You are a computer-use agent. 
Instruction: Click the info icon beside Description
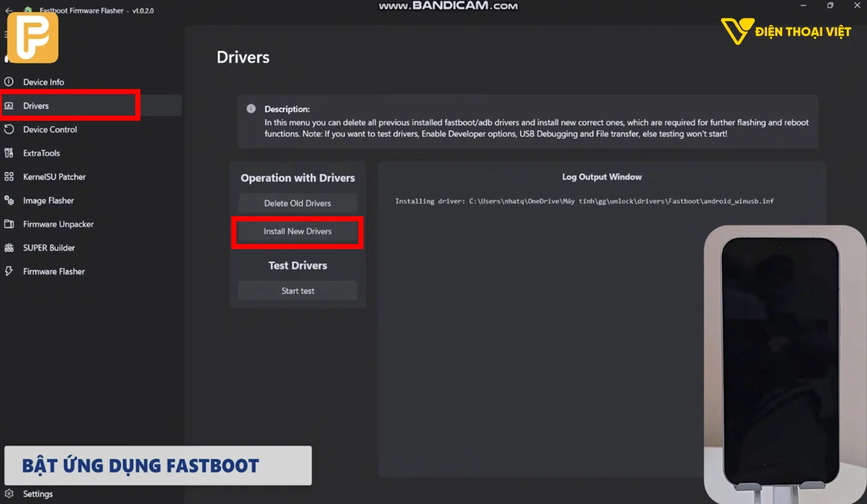point(250,109)
